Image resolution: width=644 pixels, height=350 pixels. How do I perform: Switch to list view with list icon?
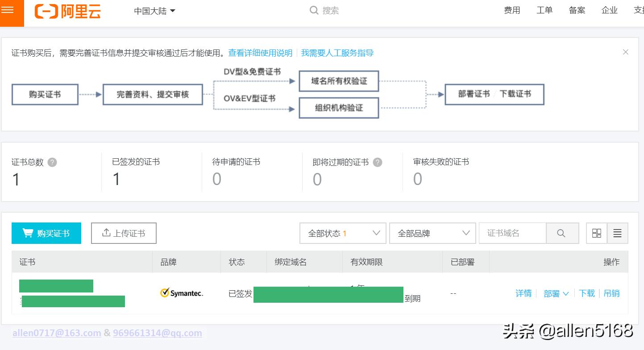tap(617, 233)
